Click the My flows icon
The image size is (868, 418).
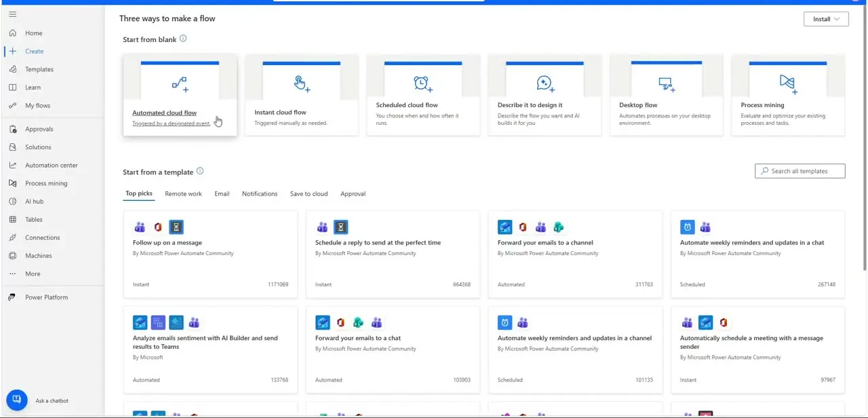click(x=12, y=105)
